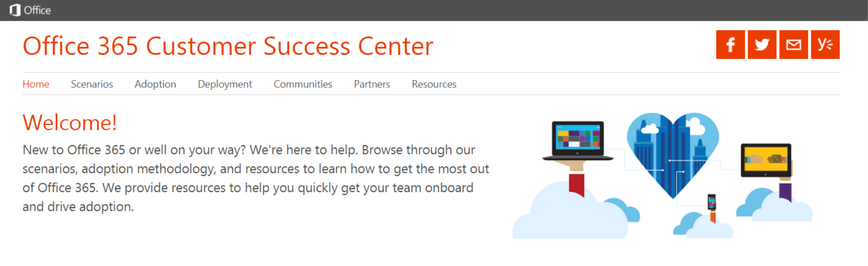Open the Yammer social icon
The width and height of the screenshot is (868, 266).
[x=825, y=44]
